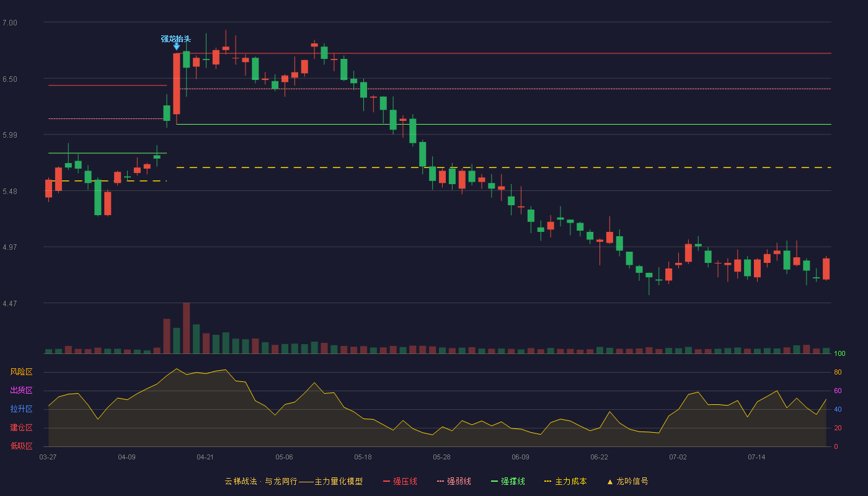Click the 4.47 price axis label
Screen dimensions: 868x496
[x=10, y=304]
